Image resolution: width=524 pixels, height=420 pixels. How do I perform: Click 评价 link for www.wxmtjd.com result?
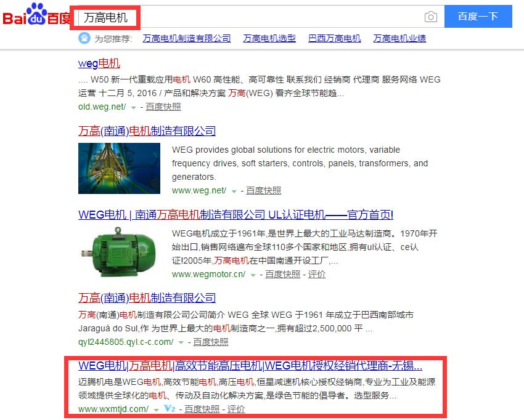coord(236,409)
